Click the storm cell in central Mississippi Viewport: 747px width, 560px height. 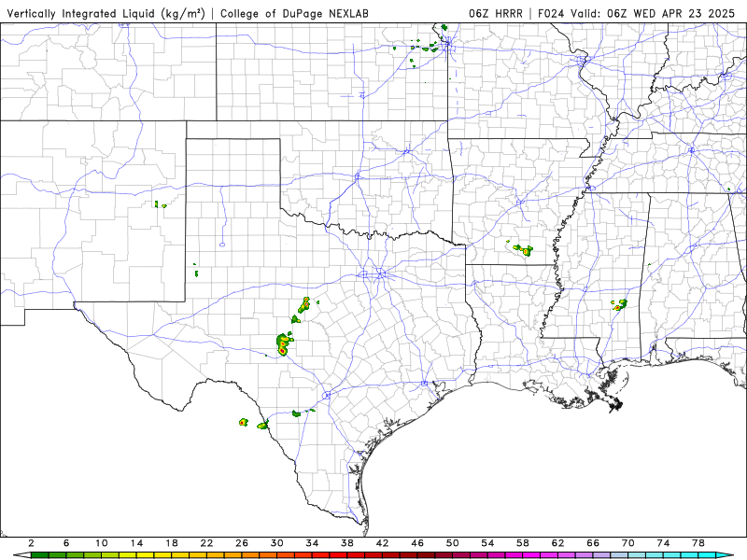pyautogui.click(x=619, y=305)
